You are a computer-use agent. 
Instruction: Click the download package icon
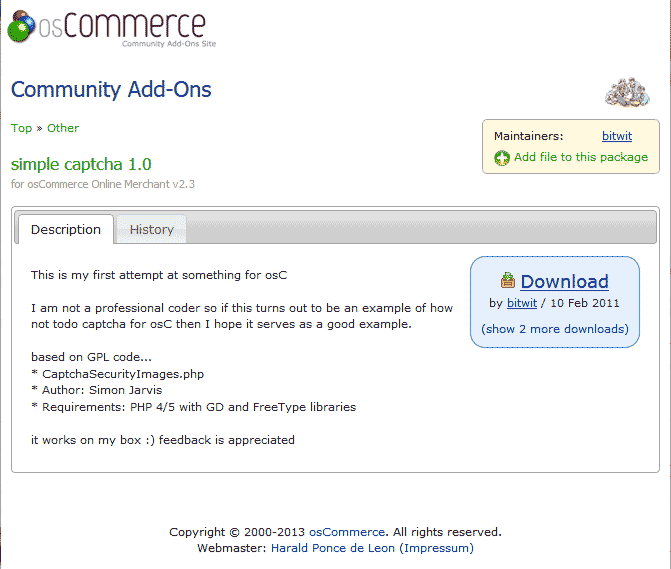(x=508, y=281)
